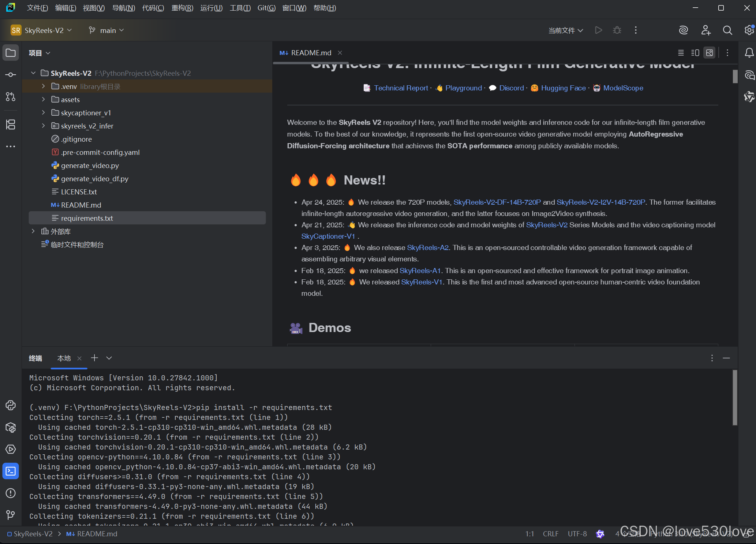Open the Problems tool window icon
This screenshot has width=756, height=544.
point(11,493)
